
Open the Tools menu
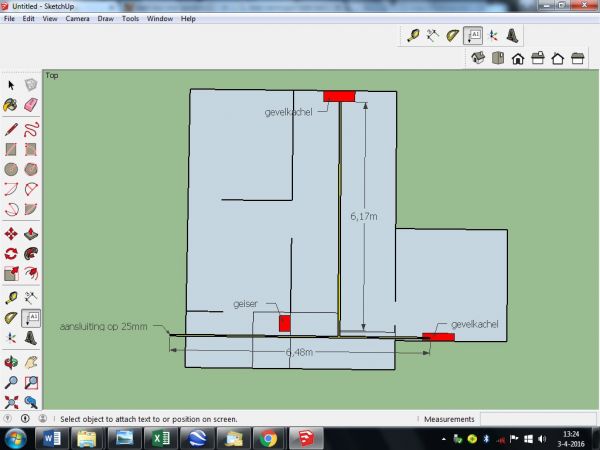tap(130, 18)
